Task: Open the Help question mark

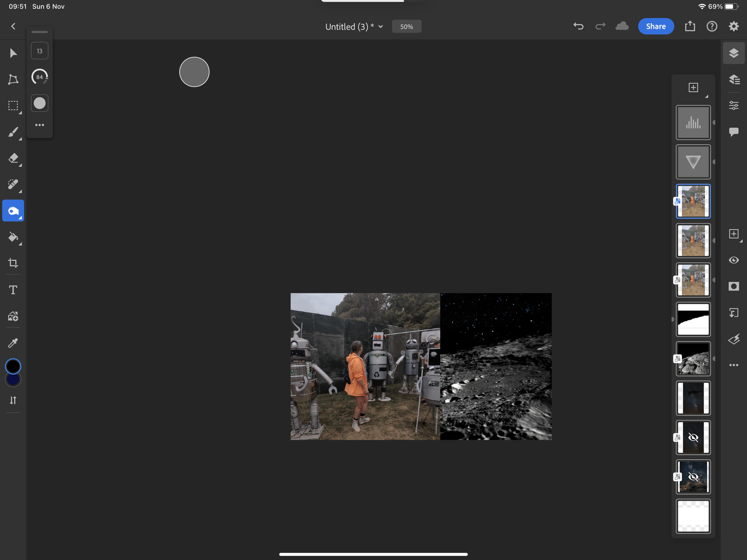Action: (x=712, y=26)
